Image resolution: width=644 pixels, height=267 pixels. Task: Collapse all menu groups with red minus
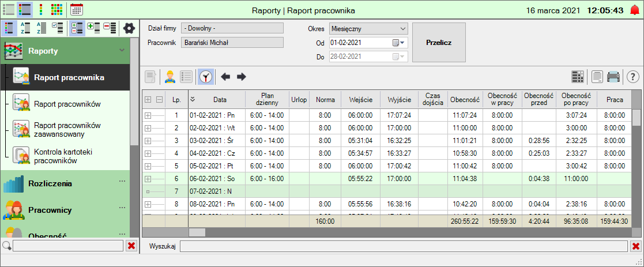pos(110,28)
